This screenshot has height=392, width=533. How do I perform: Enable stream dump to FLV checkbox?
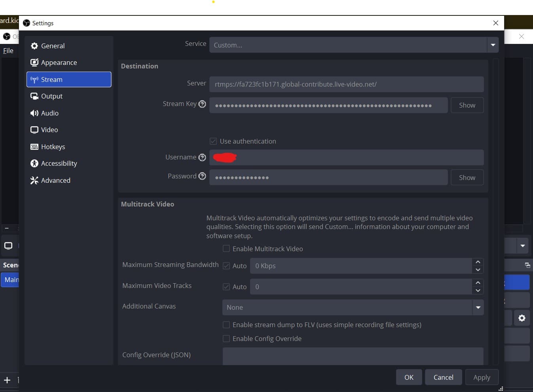click(226, 325)
